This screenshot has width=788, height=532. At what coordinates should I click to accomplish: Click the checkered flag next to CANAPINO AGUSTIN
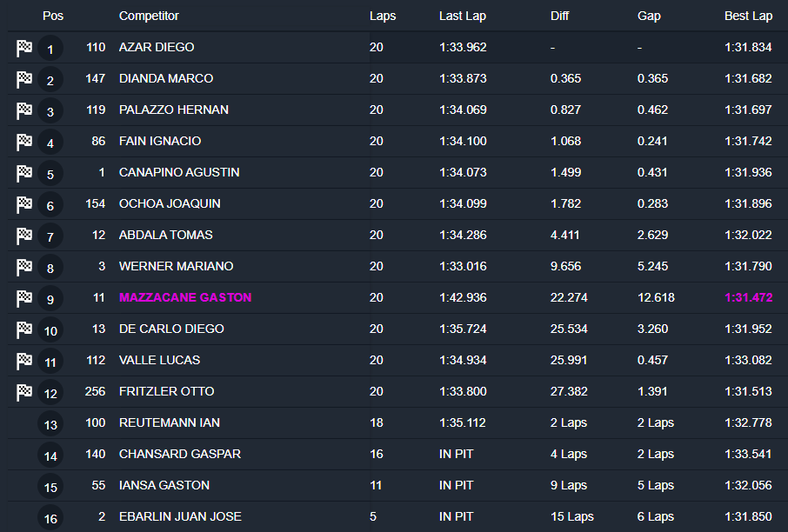[24, 173]
